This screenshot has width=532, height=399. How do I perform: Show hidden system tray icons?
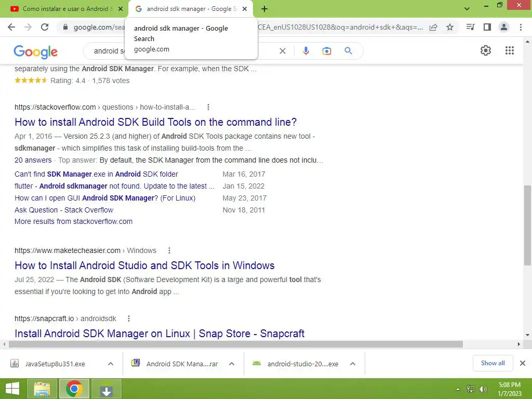(x=458, y=389)
